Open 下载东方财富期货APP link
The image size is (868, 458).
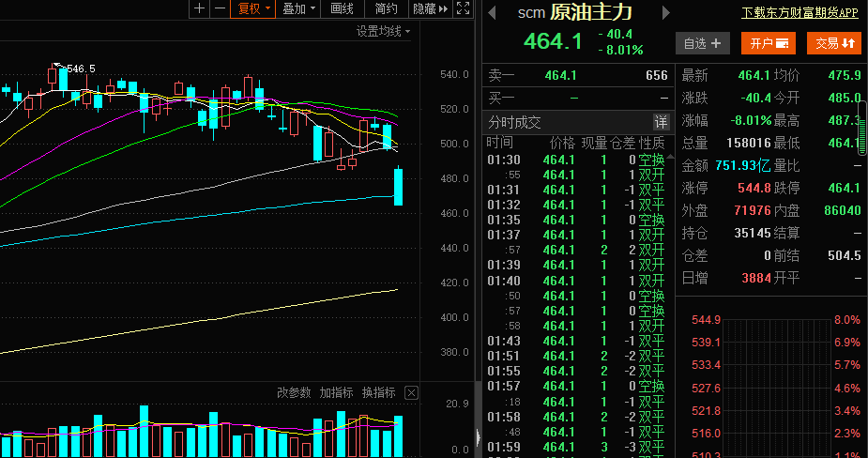[799, 13]
